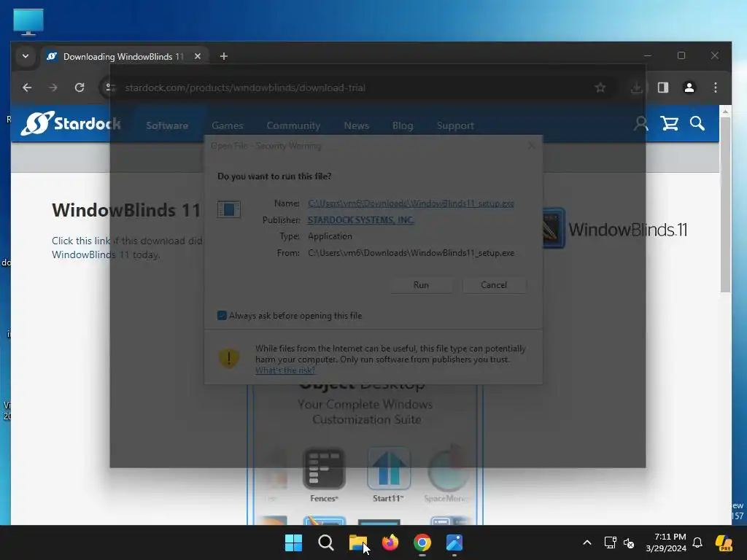Open site information icon in address bar
Image resolution: width=747 pixels, height=560 pixels.
click(111, 87)
